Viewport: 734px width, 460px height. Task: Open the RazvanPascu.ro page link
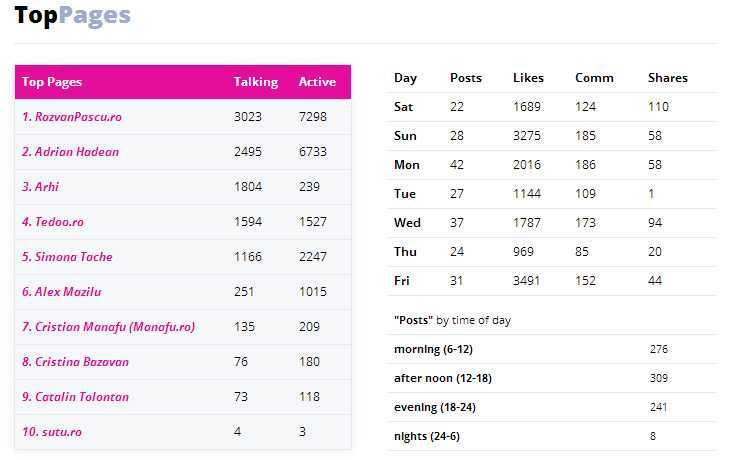[x=72, y=117]
